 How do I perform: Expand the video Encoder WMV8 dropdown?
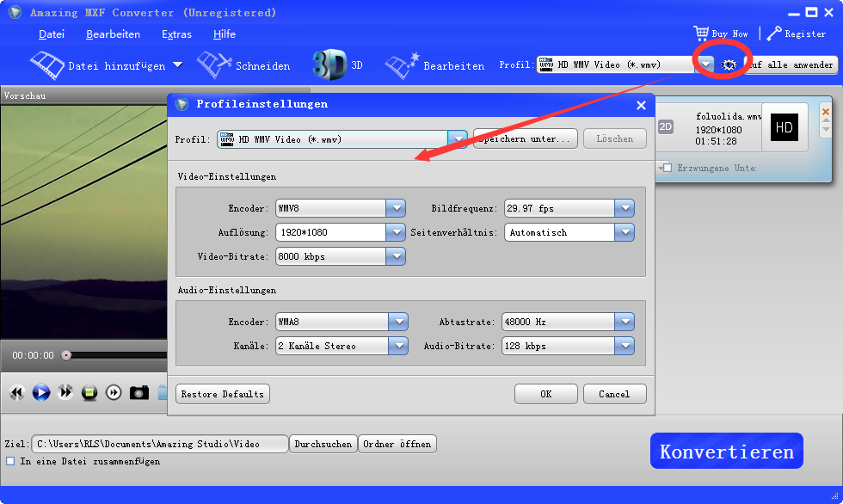396,208
